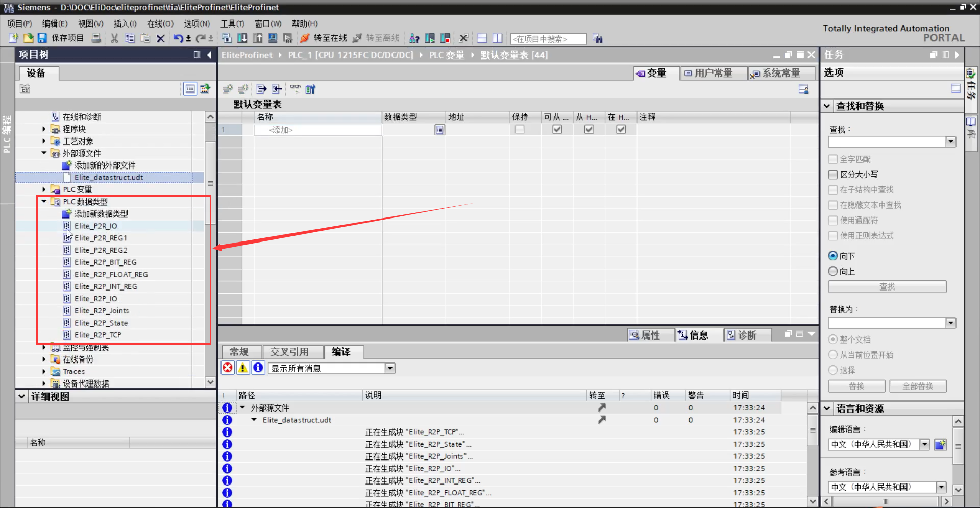Select the 向上 radio button
Image resolution: width=980 pixels, height=508 pixels.
[x=833, y=271]
